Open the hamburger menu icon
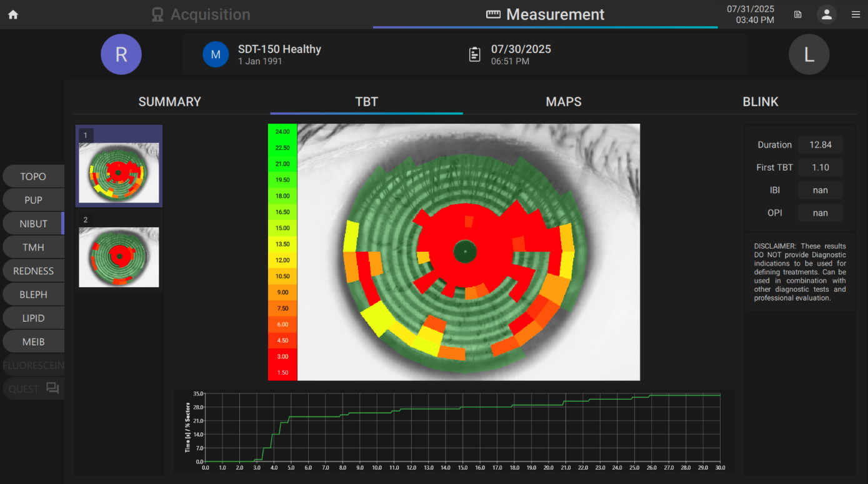Viewport: 868px width, 484px height. pyautogui.click(x=856, y=15)
